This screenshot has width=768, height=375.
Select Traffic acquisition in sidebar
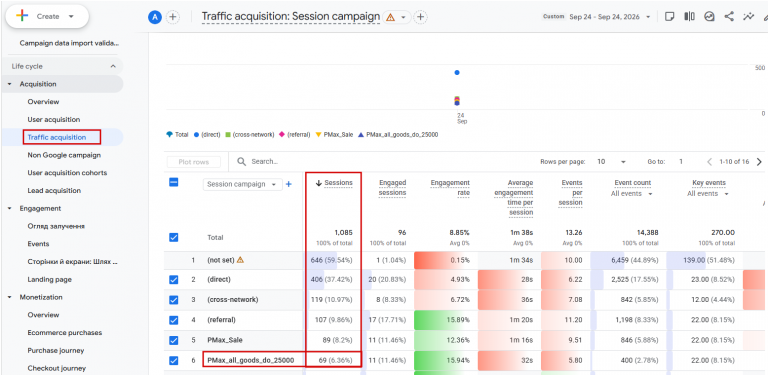coord(57,138)
